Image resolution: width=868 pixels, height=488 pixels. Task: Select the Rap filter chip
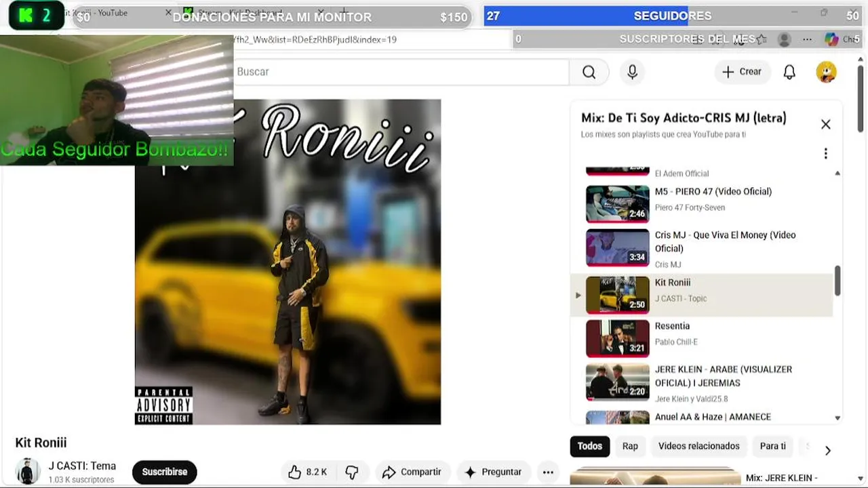click(x=630, y=446)
